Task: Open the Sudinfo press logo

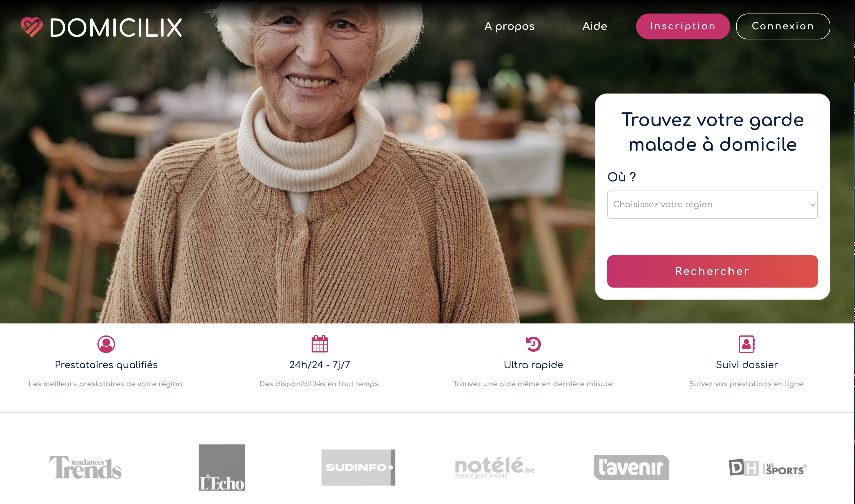Action: (358, 467)
